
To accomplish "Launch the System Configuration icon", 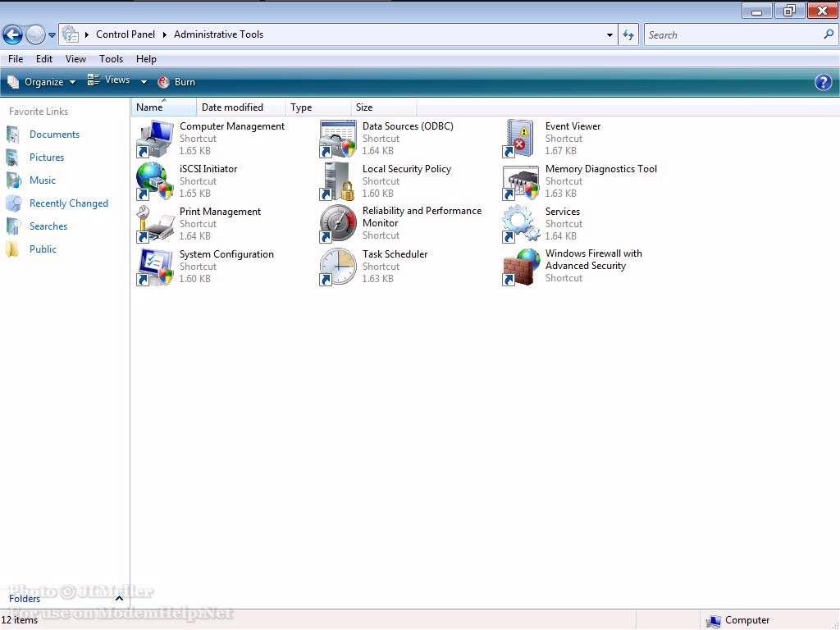I will point(155,267).
